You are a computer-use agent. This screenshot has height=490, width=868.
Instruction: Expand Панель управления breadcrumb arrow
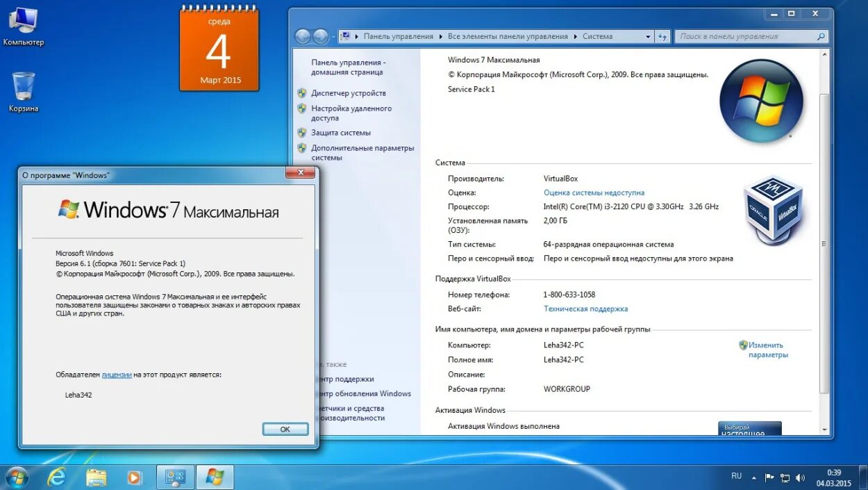point(440,37)
